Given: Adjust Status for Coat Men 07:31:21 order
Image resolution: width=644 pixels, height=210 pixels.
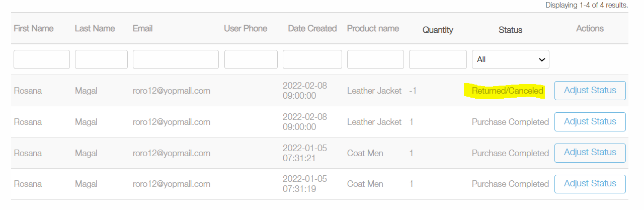Looking at the screenshot, I should click(590, 153).
